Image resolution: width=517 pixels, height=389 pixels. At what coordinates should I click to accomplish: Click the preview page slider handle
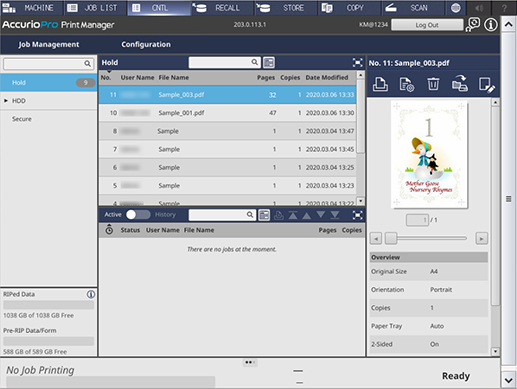click(x=391, y=238)
